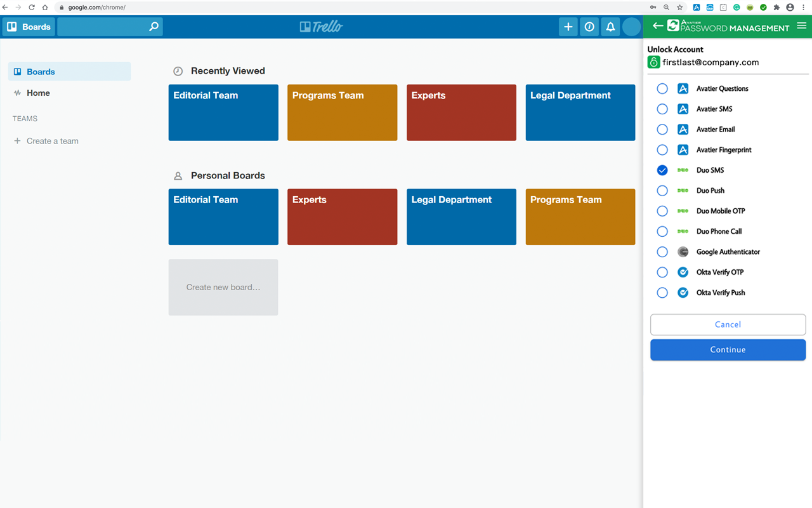Image resolution: width=812 pixels, height=508 pixels.
Task: Open the Chrome Extensions puzzle icon
Action: pyautogui.click(x=776, y=8)
